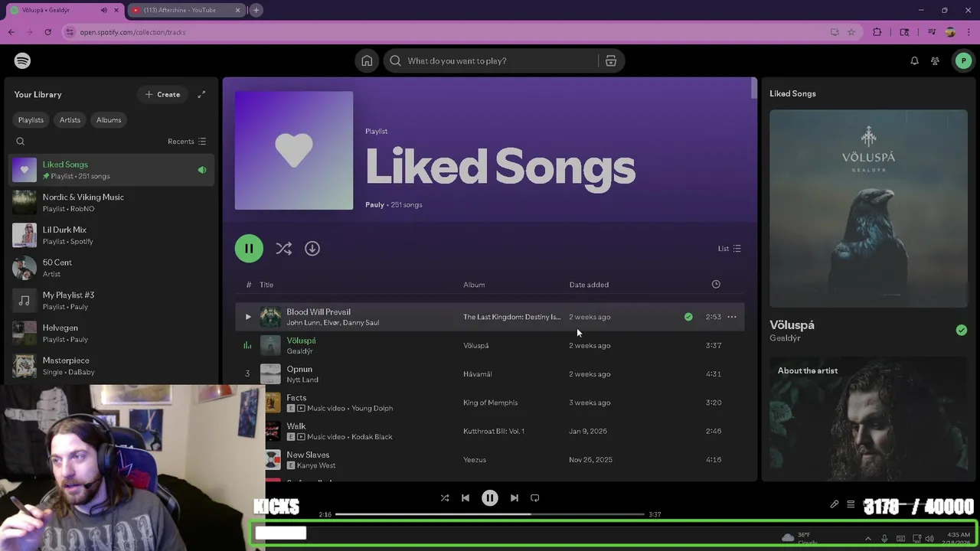Expand Your Library to full view
This screenshot has height=551, width=980.
(201, 94)
